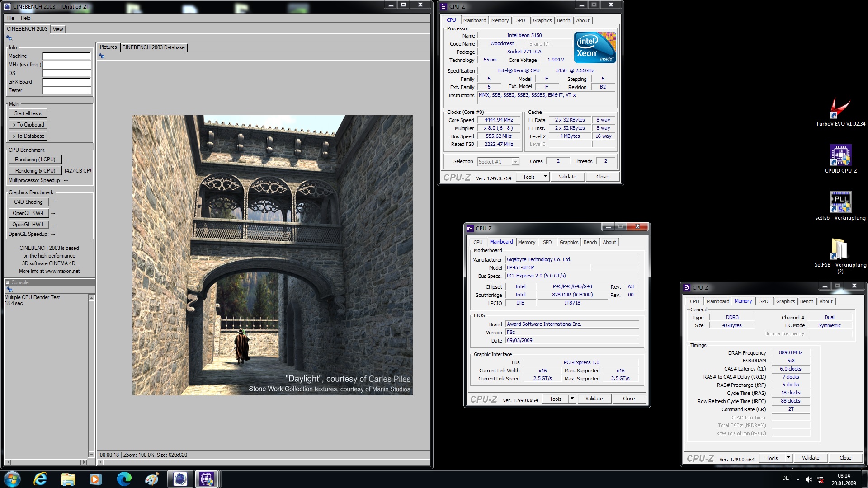Open Graphics tab in the Mainboard window

coord(569,242)
